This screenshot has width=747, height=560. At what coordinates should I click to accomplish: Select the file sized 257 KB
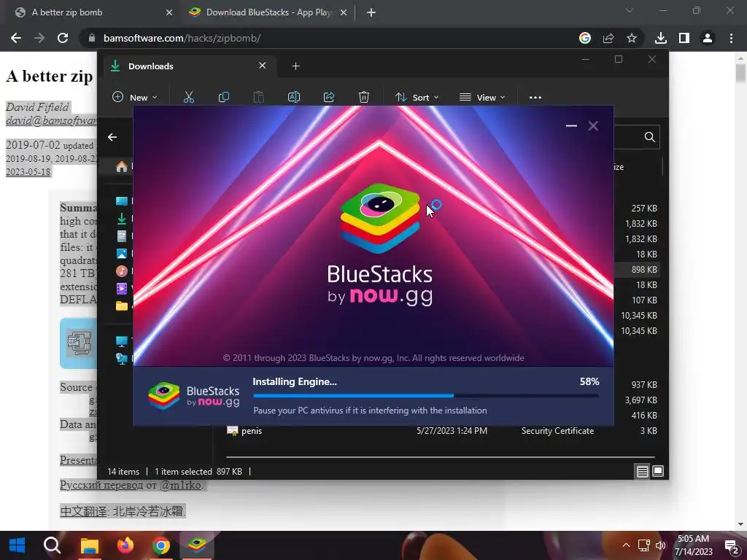point(644,209)
